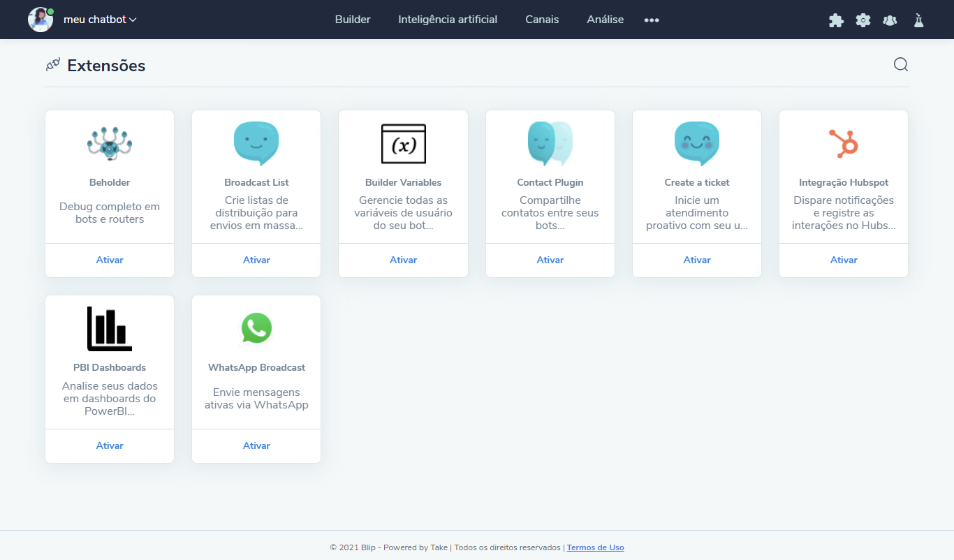The width and height of the screenshot is (954, 560).
Task: Click the Beholder robot icon
Action: pyautogui.click(x=110, y=144)
